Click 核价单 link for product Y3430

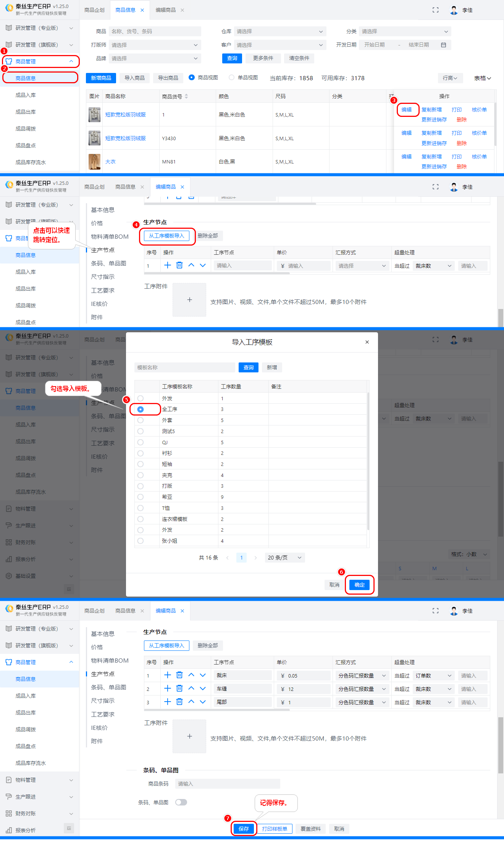[479, 133]
